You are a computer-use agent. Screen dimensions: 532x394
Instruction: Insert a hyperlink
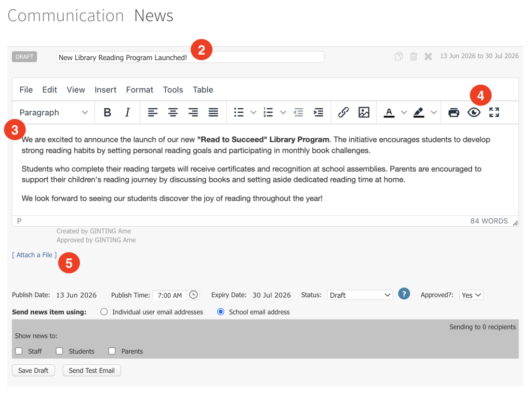coord(343,112)
